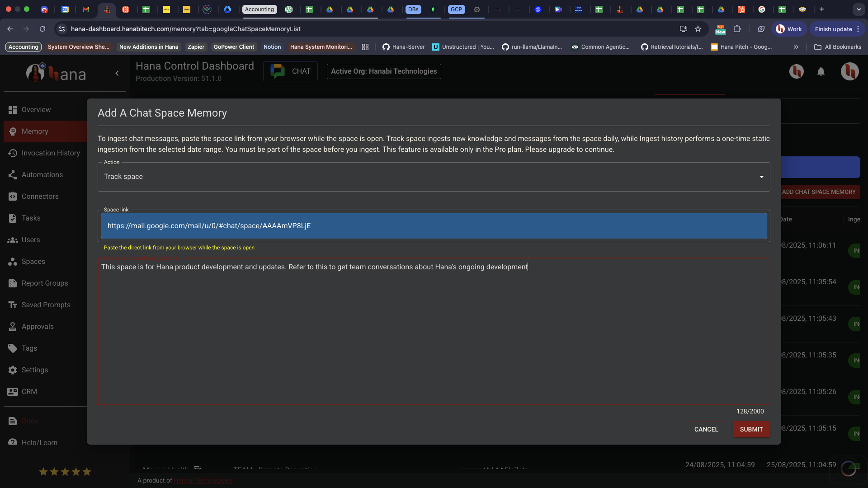868x488 pixels.
Task: Open the All Bookmarks folder
Action: pos(838,47)
